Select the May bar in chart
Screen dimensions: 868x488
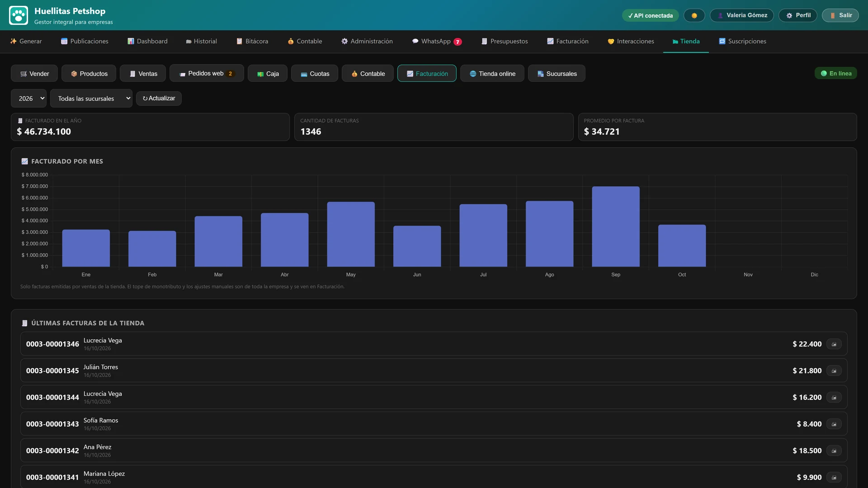[351, 234]
